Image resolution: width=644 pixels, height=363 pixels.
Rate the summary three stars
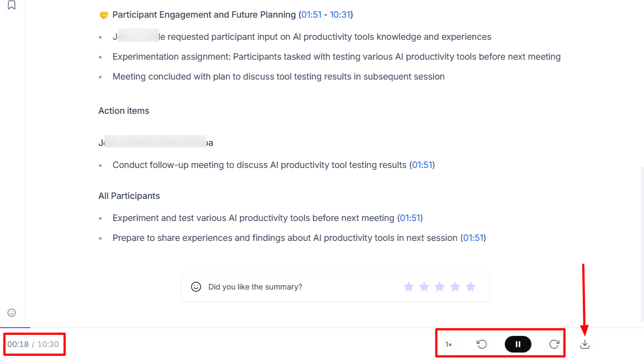point(440,287)
